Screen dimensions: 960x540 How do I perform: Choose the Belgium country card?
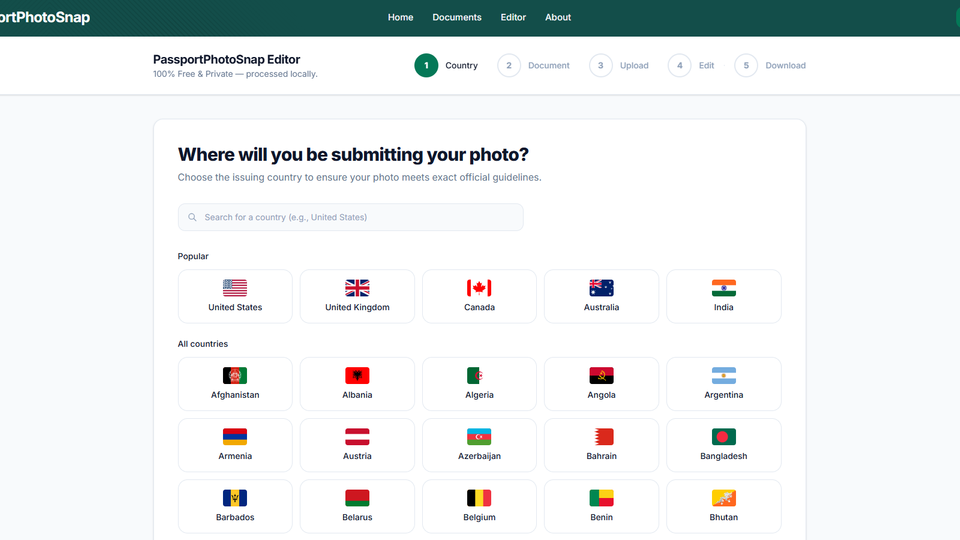coord(479,506)
